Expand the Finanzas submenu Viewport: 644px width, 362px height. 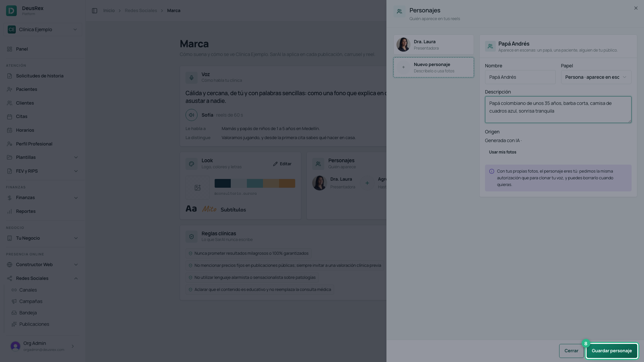(x=43, y=197)
